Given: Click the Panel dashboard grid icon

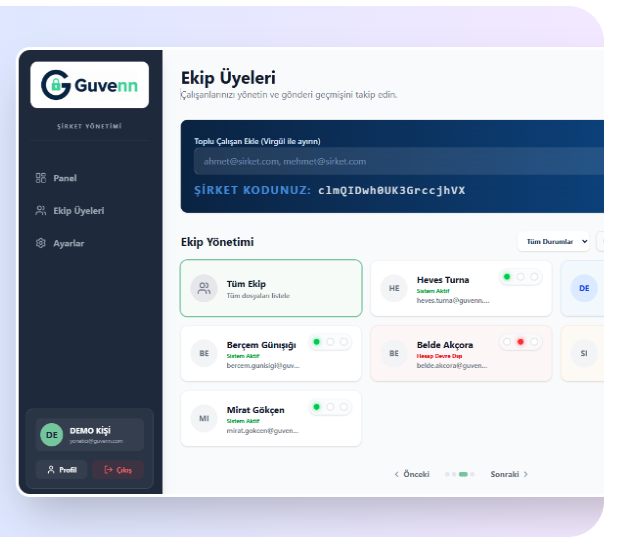Looking at the screenshot, I should [x=41, y=178].
